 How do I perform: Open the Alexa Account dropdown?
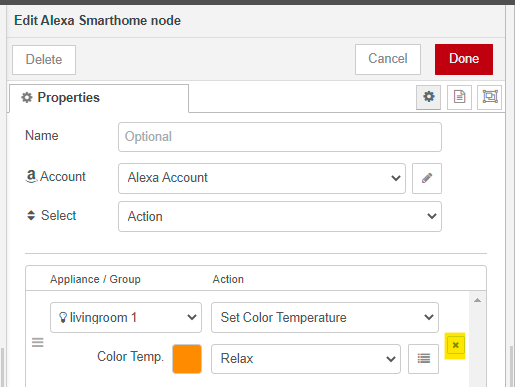(262, 178)
